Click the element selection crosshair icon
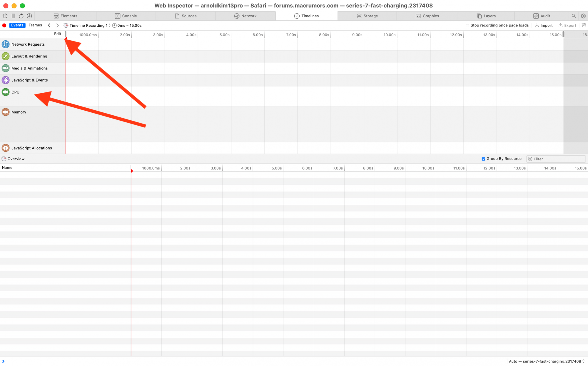588x366 pixels. [5, 16]
